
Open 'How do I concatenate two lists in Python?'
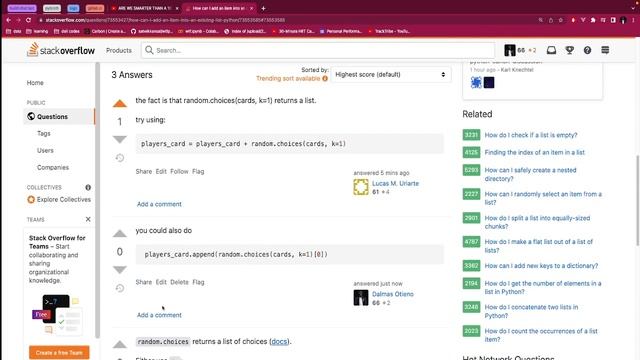531,311
